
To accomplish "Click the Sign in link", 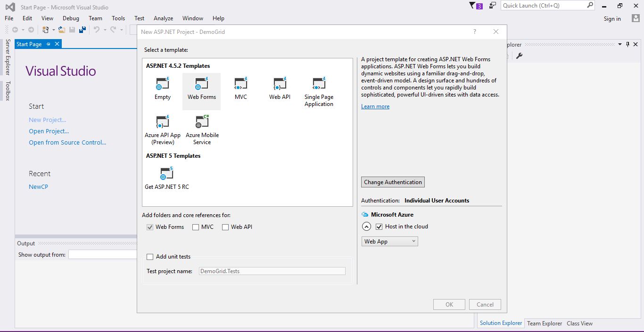I will click(612, 19).
